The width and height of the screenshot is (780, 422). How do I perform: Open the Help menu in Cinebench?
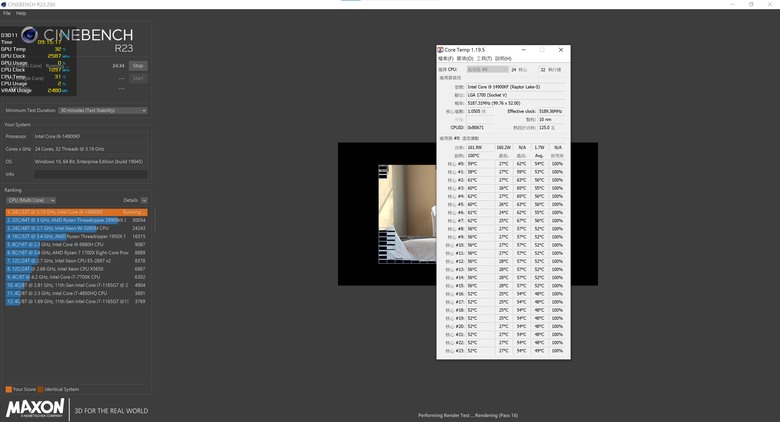click(x=21, y=13)
